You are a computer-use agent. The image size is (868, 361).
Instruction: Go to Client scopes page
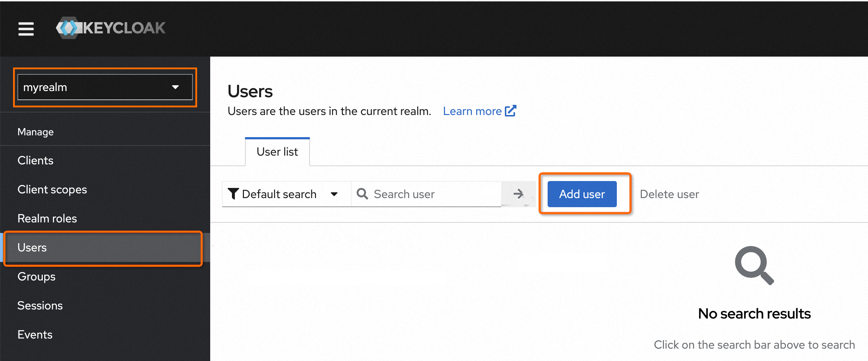point(52,189)
